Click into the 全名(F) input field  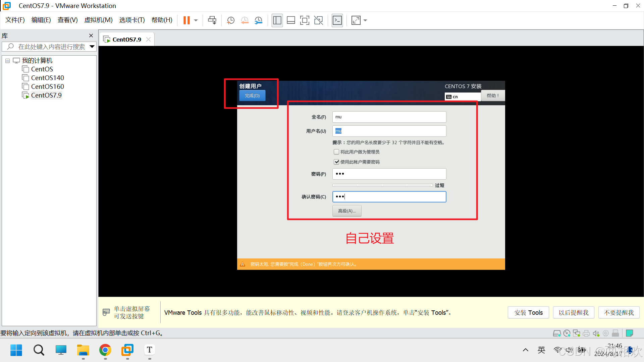(389, 117)
